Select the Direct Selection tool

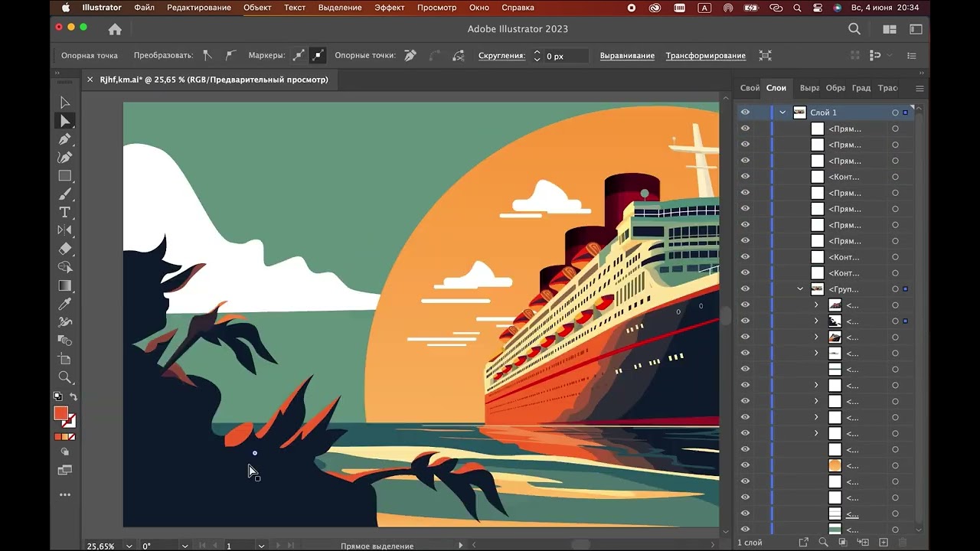[x=65, y=121]
